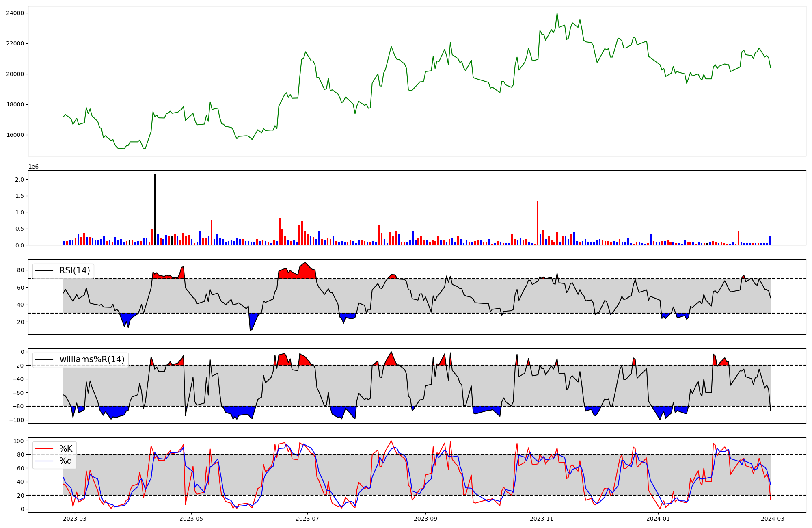Viewport: 812px width, 528px height.
Task: Click the 24000 tick on the price axis
Action: tap(15, 13)
